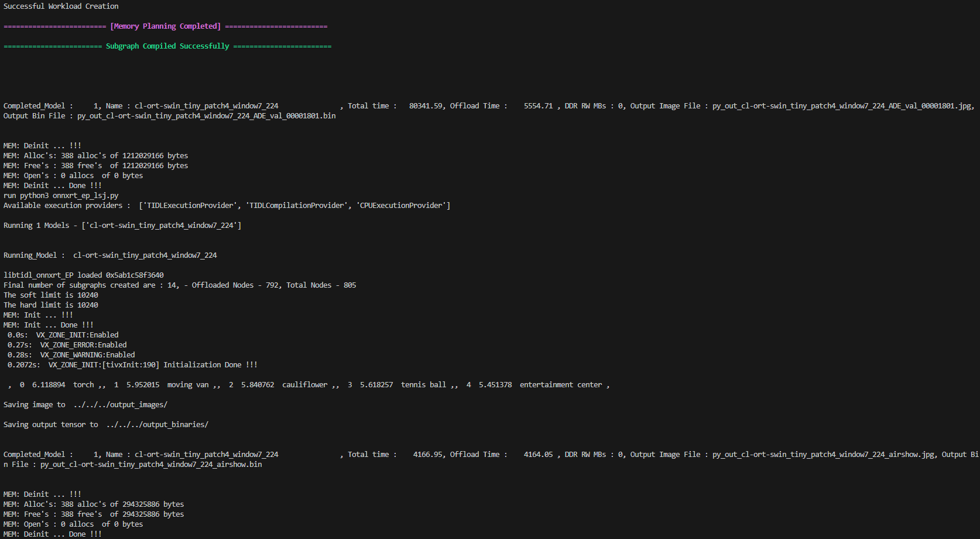The width and height of the screenshot is (980, 539).
Task: Click the ADE_val_00001801.jpg output image filename
Action: pyautogui.click(x=842, y=106)
